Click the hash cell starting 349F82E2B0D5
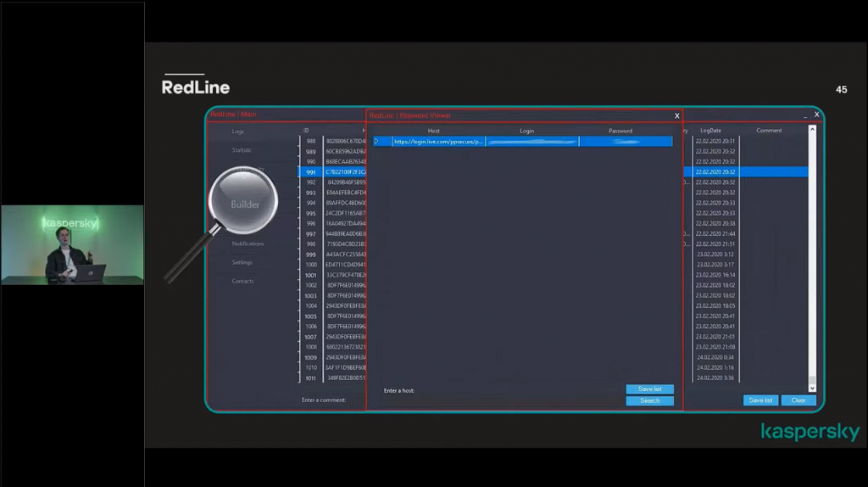Viewport: 868px width, 487px height. point(346,378)
